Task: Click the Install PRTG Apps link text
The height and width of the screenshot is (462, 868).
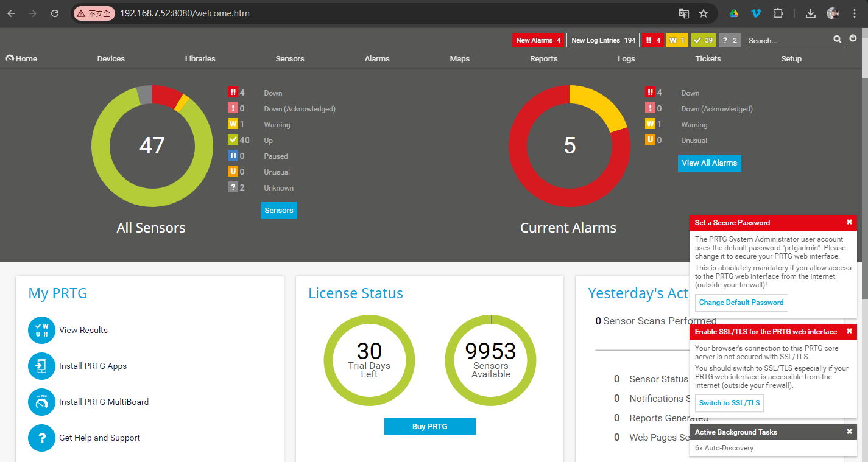Action: [x=93, y=366]
